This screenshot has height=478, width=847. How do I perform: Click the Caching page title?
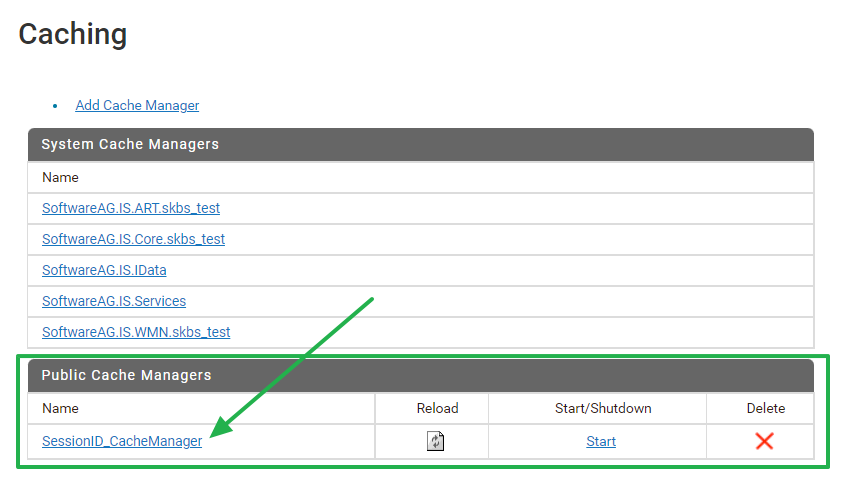[x=73, y=34]
